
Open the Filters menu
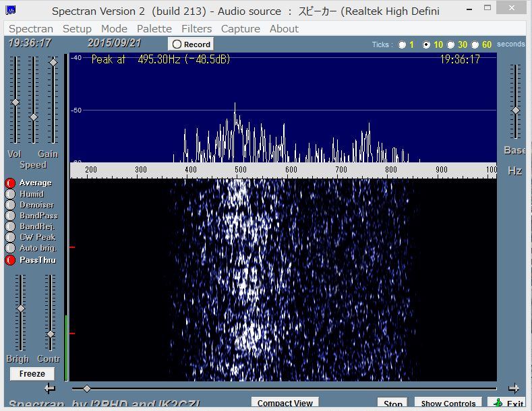coord(196,29)
